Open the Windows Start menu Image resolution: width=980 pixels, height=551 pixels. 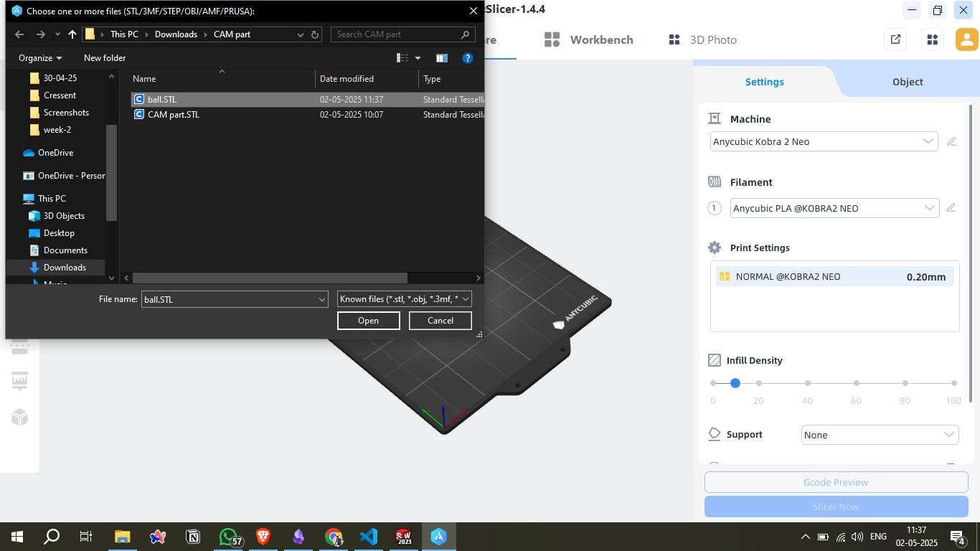[17, 536]
